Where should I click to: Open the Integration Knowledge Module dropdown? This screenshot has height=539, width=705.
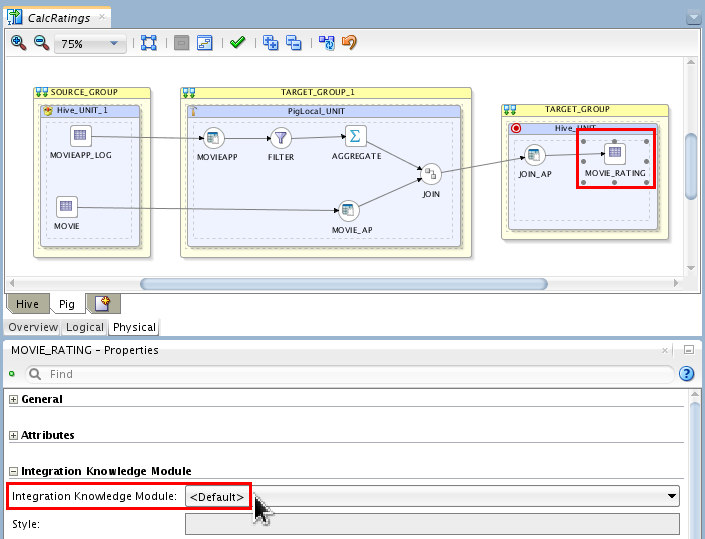432,496
